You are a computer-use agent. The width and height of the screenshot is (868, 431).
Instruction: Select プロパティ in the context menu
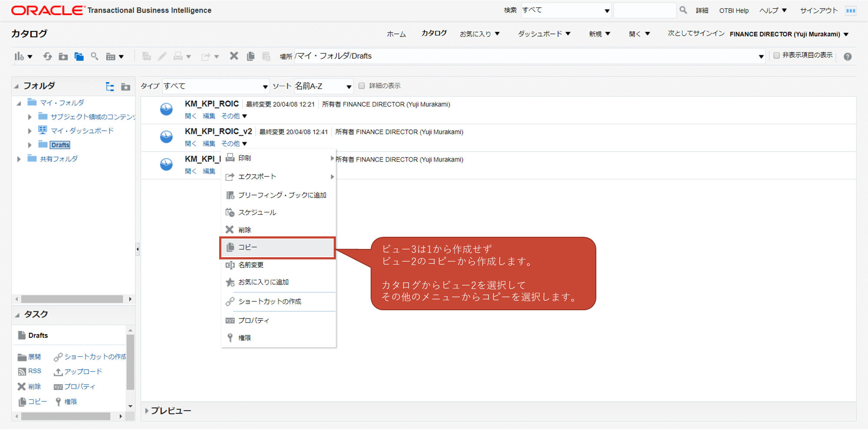click(x=278, y=321)
